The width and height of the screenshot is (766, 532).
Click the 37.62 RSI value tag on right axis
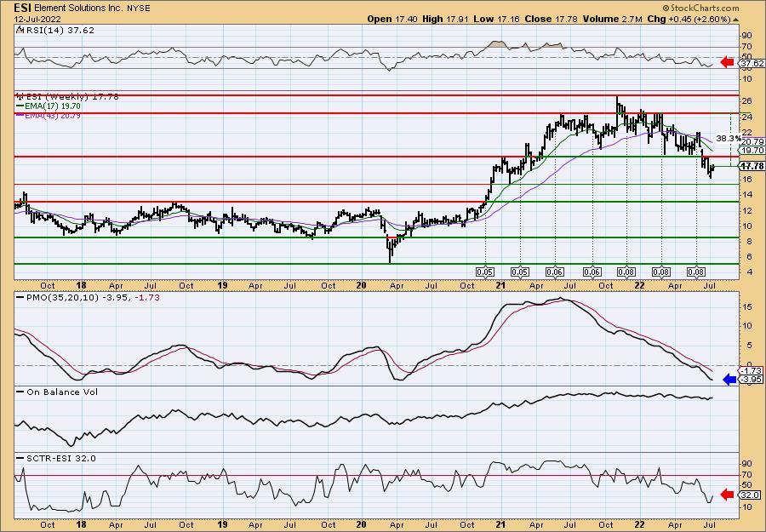coord(752,64)
